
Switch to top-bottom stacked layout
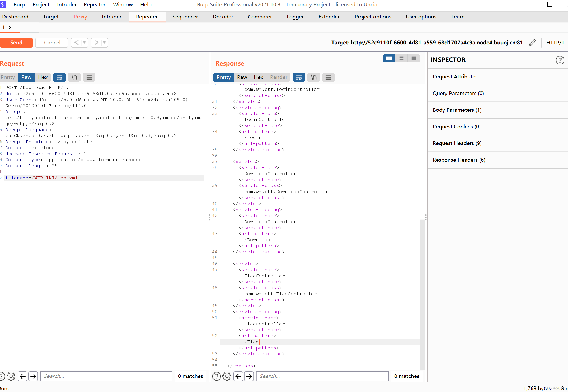[x=401, y=58]
